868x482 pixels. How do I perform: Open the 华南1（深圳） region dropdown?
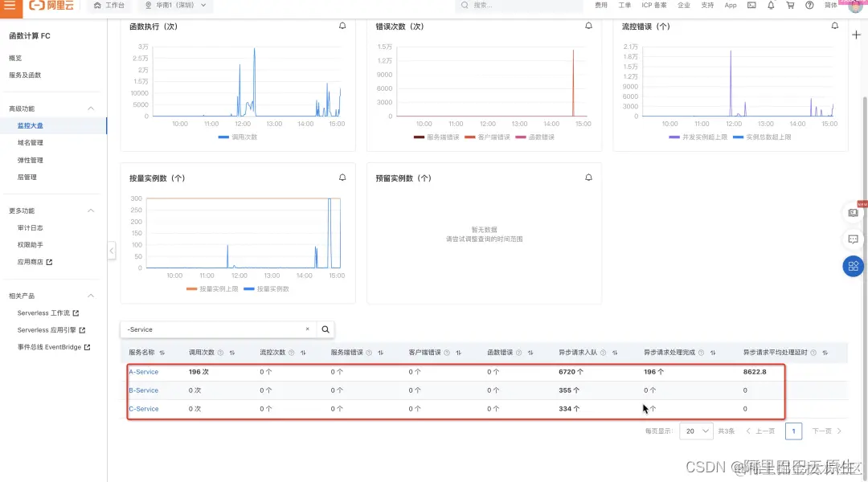[x=175, y=5]
